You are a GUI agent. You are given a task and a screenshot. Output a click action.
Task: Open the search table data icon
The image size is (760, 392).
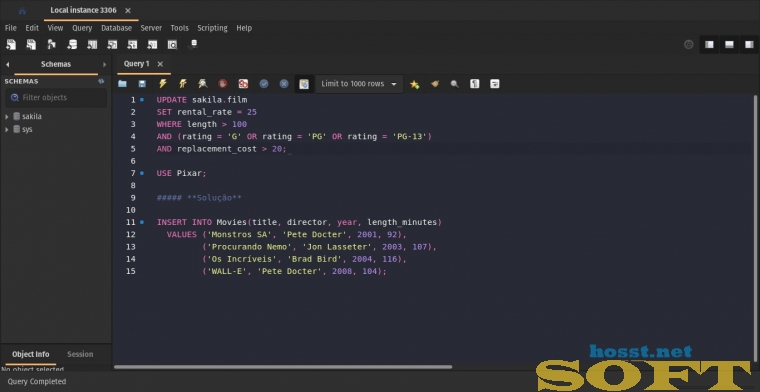coord(173,45)
